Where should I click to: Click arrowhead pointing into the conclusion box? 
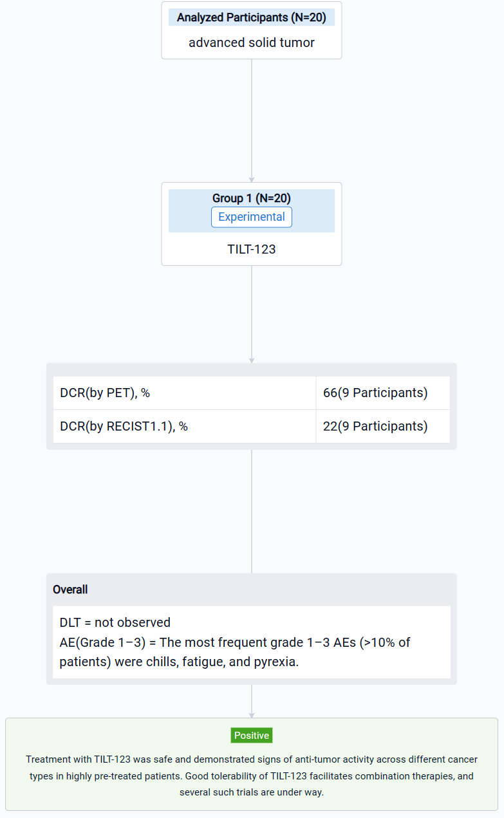252,714
